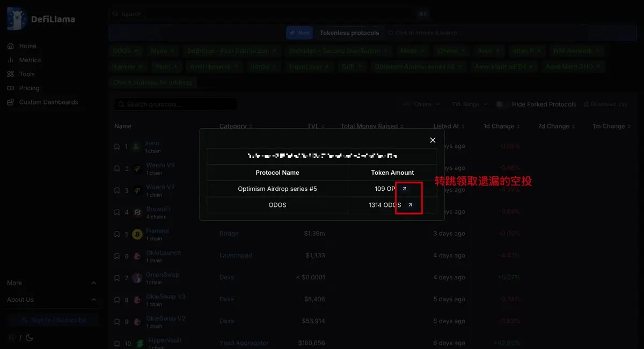The image size is (644, 349).
Task: Open the OkieLaunch protocol link
Action: pyautogui.click(x=164, y=253)
